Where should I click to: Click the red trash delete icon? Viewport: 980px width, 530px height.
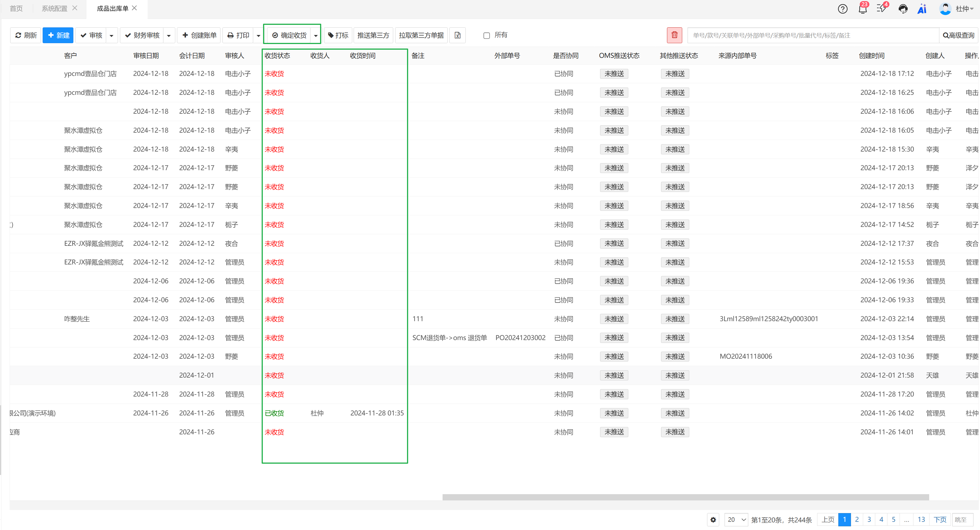(x=674, y=35)
